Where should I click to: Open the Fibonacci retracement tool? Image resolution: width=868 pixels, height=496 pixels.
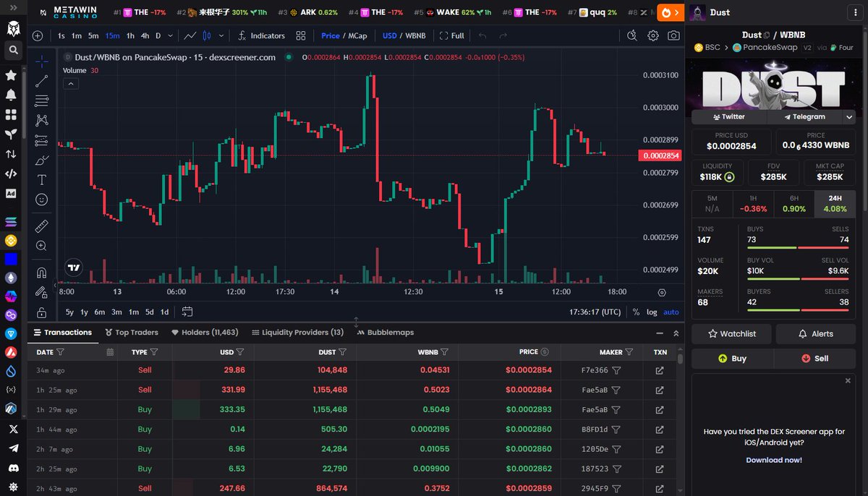tap(41, 101)
